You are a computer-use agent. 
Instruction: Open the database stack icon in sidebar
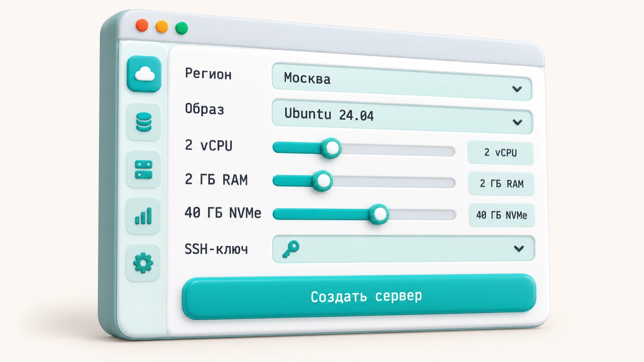coord(144,122)
